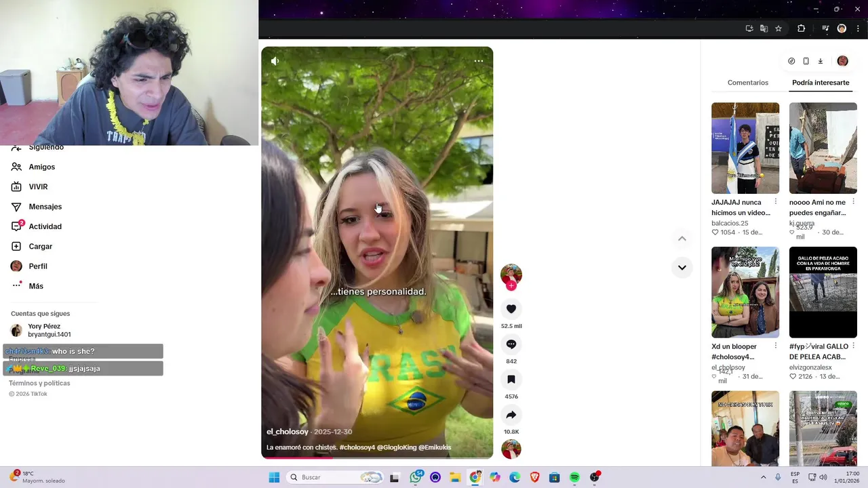Open the round sound disc below the share count
The image size is (868, 488).
tap(511, 449)
